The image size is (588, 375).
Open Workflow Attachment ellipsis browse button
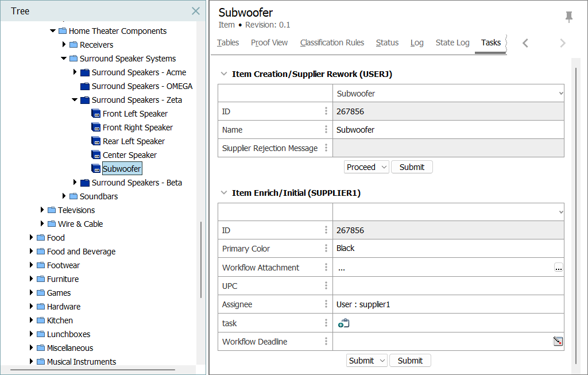coord(558,268)
